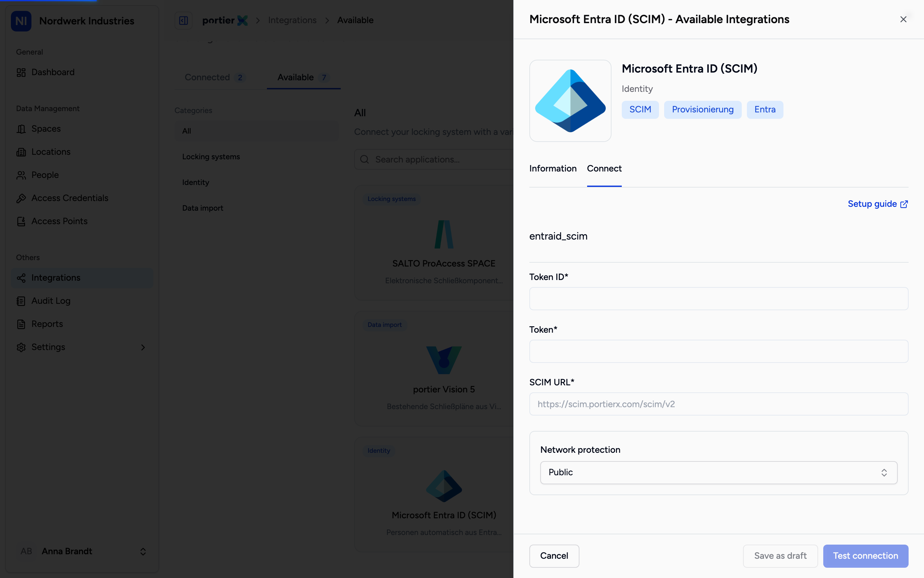This screenshot has height=578, width=924.
Task: Click the Audit Log icon
Action: [x=21, y=301]
